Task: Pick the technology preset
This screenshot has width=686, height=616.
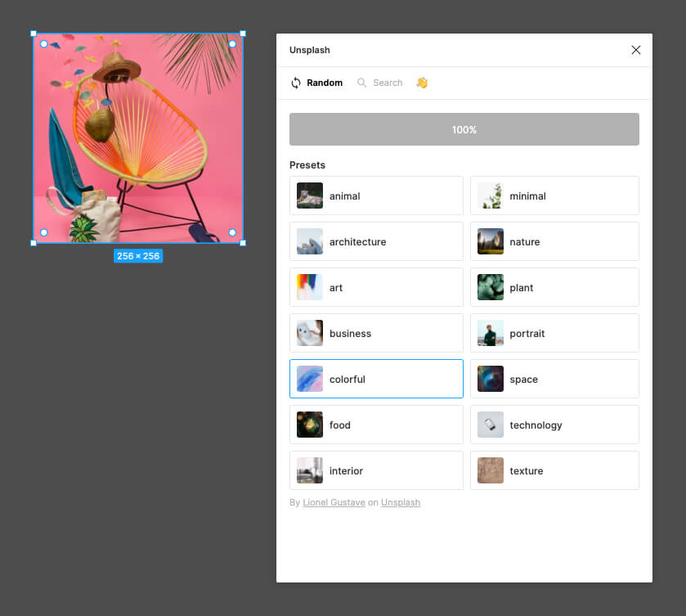Action: click(554, 425)
